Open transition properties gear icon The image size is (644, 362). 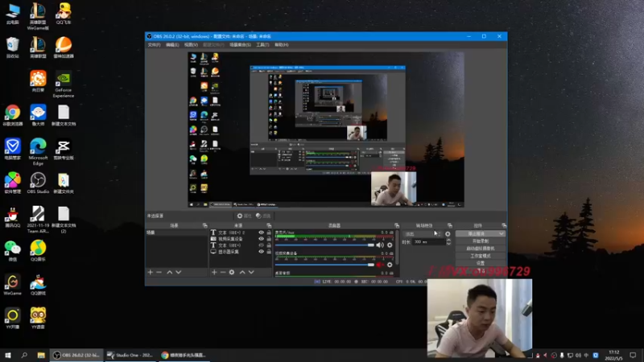point(448,234)
